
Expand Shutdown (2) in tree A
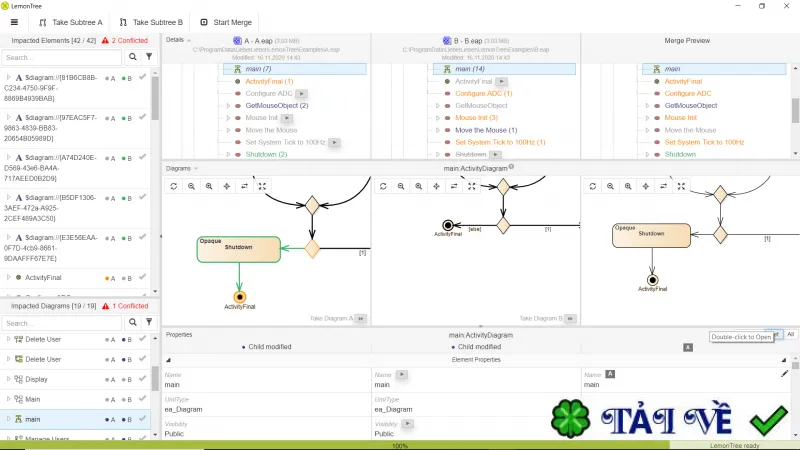click(228, 154)
